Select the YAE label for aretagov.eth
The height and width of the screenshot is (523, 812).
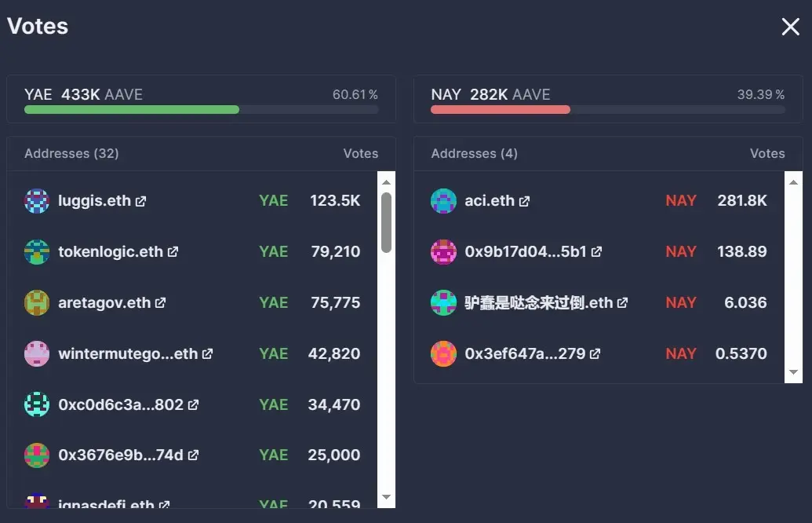coord(273,302)
